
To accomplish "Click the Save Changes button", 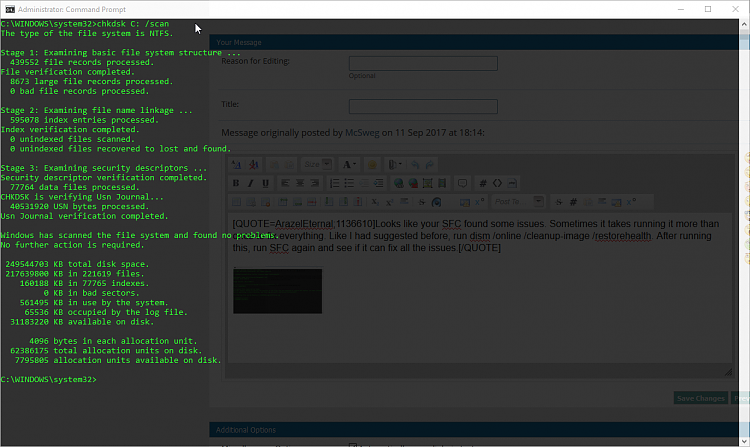I will (700, 398).
